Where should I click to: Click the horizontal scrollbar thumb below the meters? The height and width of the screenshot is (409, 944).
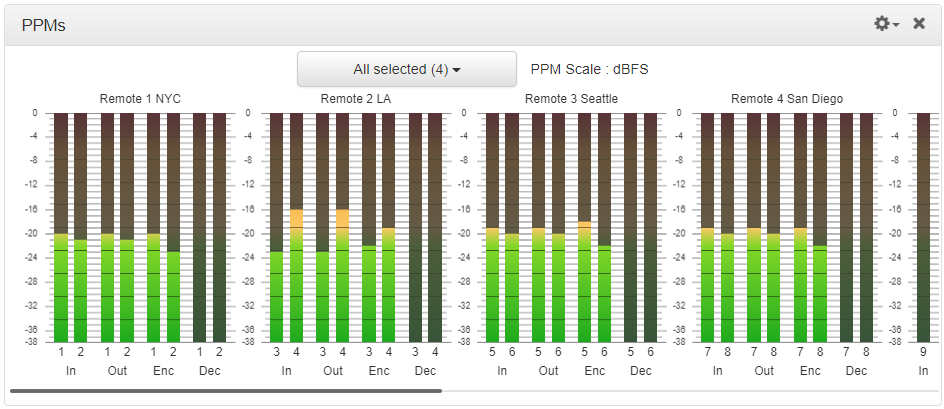(x=226, y=391)
